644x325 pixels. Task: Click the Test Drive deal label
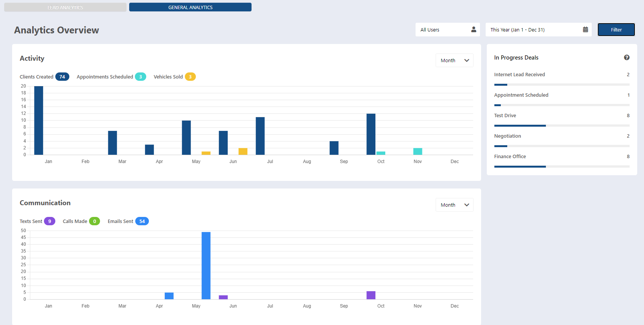click(505, 116)
